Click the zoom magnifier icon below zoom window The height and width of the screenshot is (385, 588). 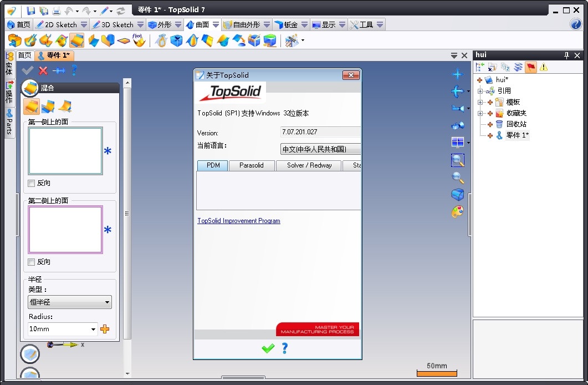458,178
